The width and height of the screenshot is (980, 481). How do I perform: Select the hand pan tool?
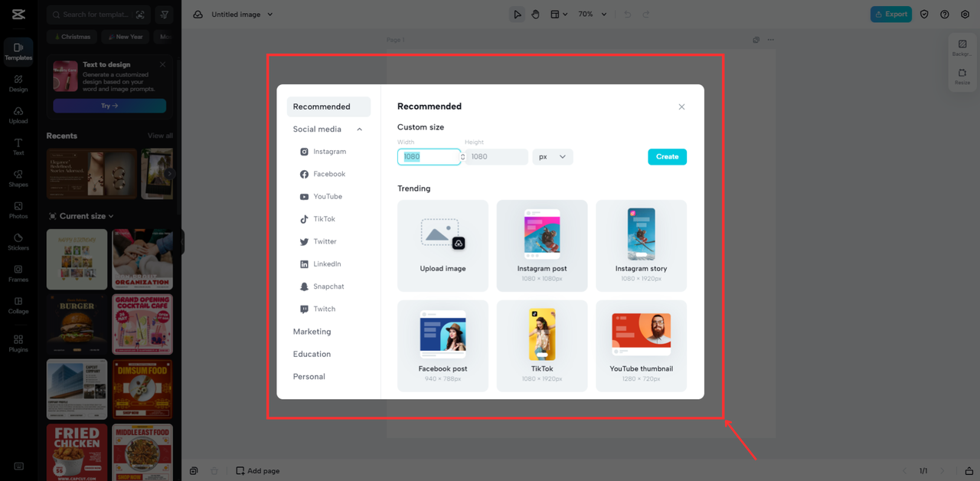pos(536,15)
